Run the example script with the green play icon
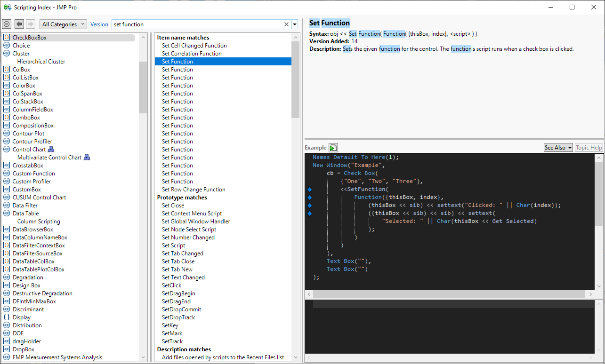 pos(333,148)
